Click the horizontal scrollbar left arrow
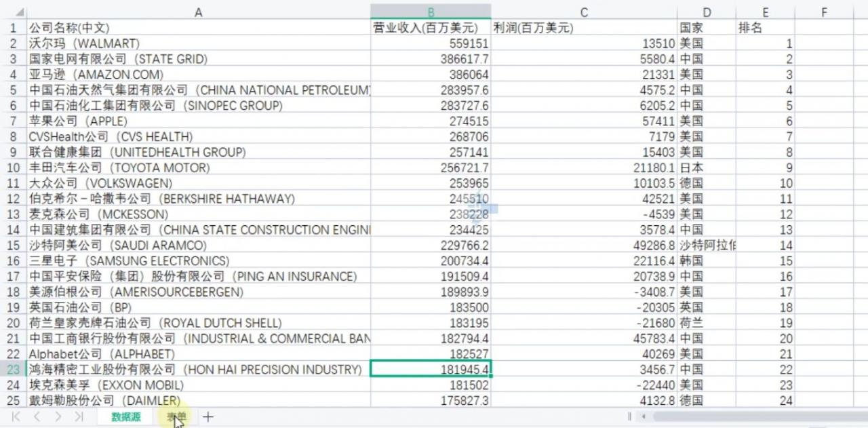 click(x=643, y=416)
